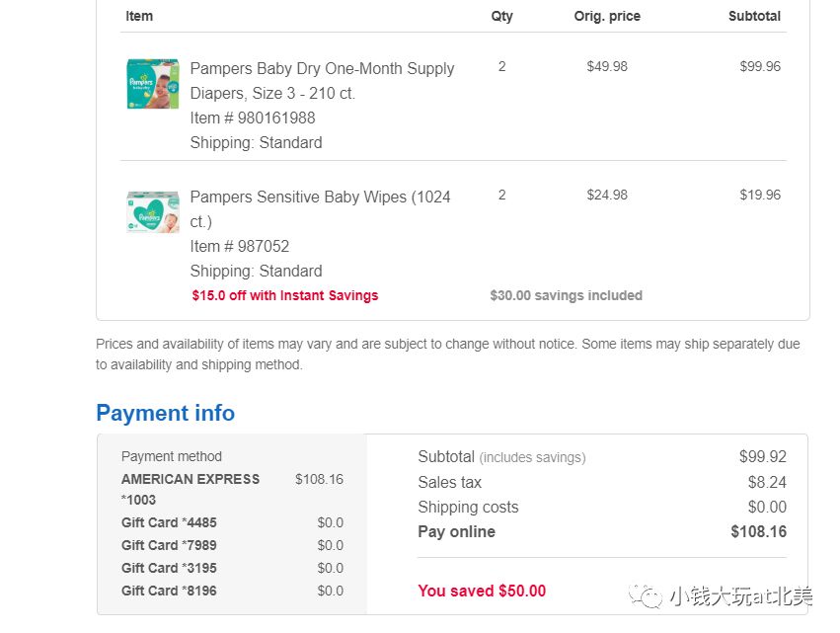Click Item # 987052 text
Image resolution: width=840 pixels, height=633 pixels.
(240, 247)
